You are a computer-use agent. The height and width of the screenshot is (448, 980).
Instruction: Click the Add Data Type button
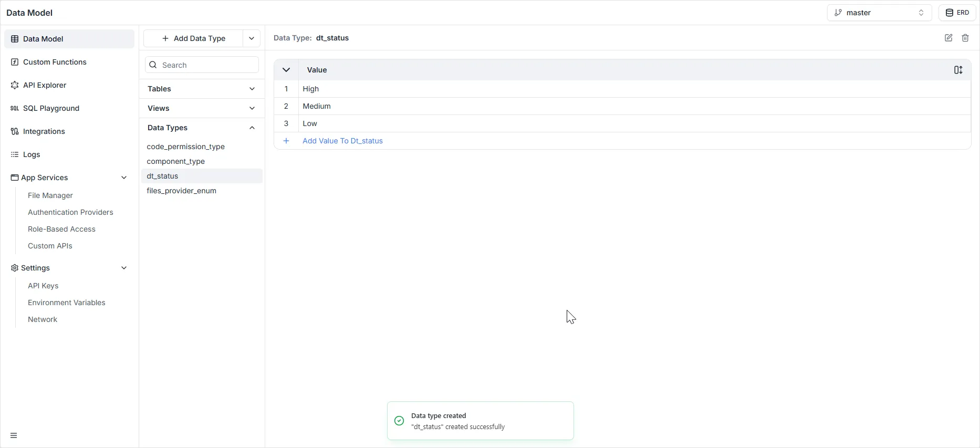193,38
